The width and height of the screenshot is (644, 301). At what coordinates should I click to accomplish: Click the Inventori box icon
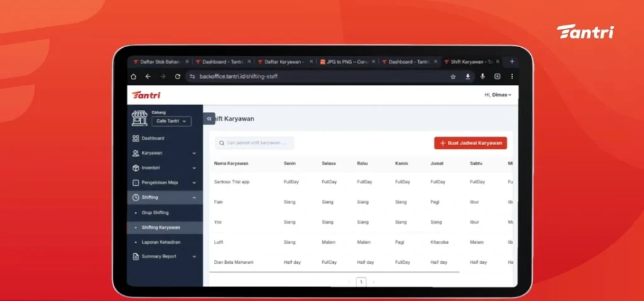(x=136, y=168)
